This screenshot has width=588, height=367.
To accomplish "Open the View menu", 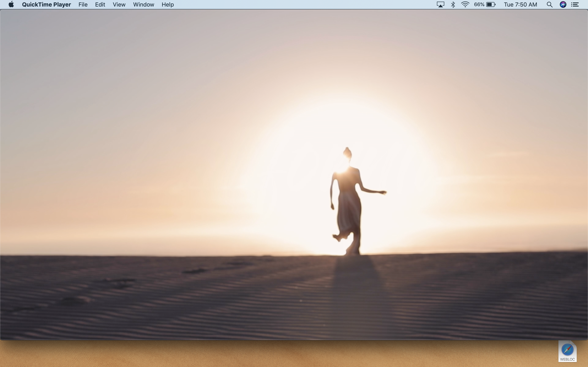I will (x=119, y=5).
